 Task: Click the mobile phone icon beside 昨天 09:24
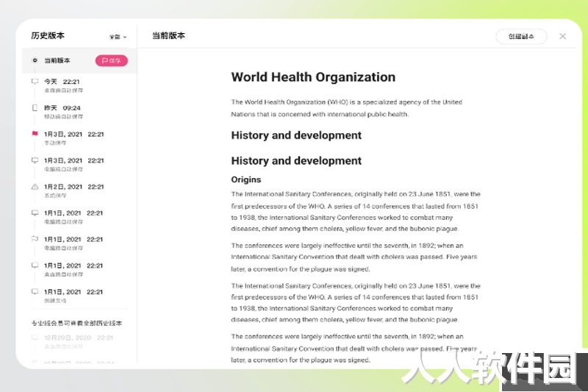35,107
